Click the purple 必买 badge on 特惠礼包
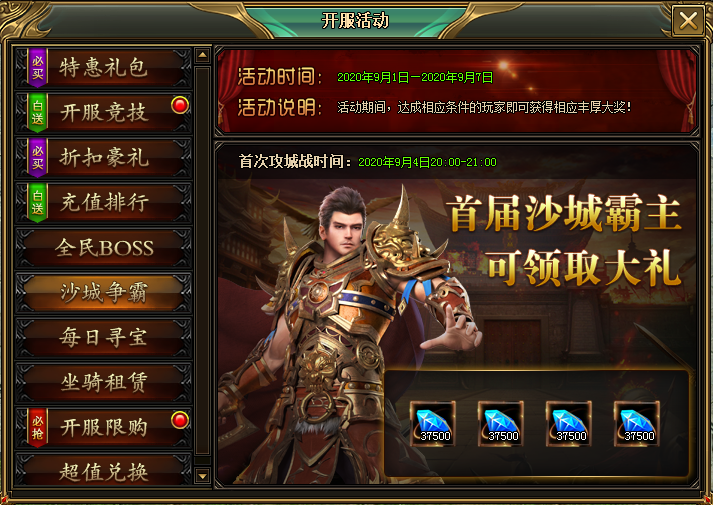Viewport: 713px width, 505px height. tap(38, 67)
